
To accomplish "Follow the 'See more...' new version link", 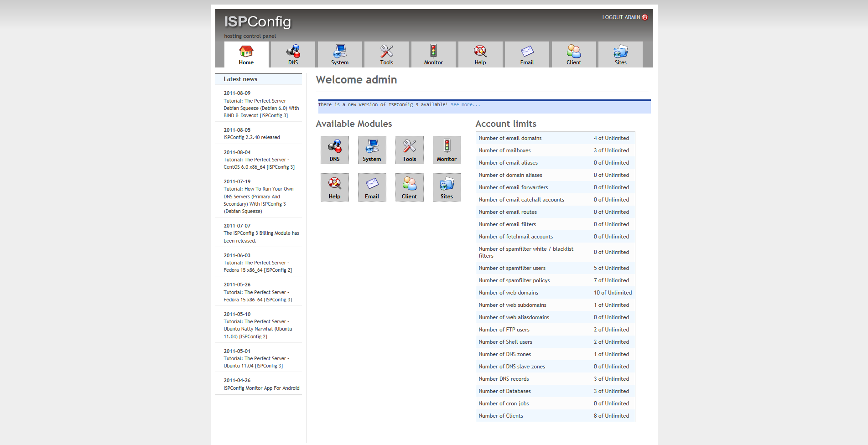I will tap(465, 105).
